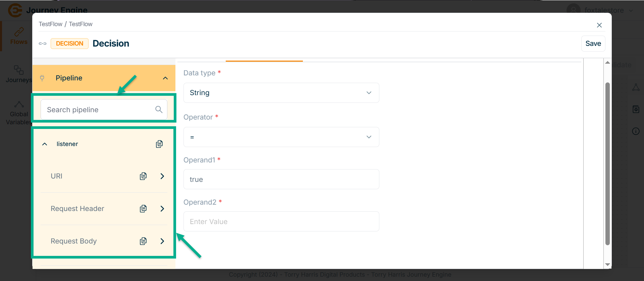This screenshot has height=281, width=644.
Task: Close the Decision dialog with X
Action: [x=599, y=25]
